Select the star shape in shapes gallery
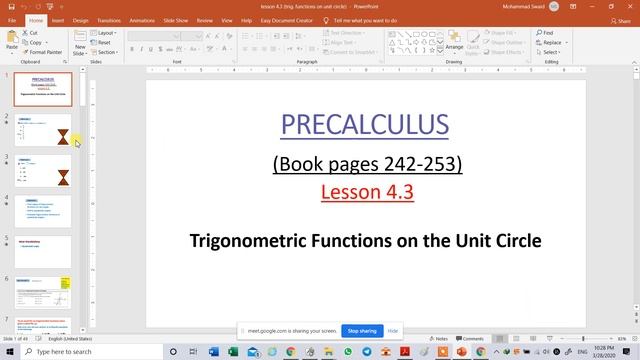Viewport: 640px width, 360px height. point(432,50)
